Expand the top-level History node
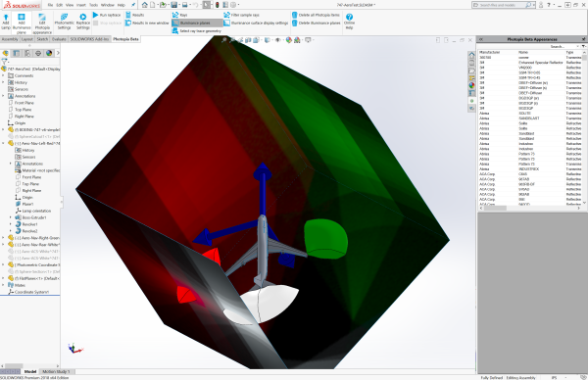This screenshot has height=380, width=588. coord(3,82)
